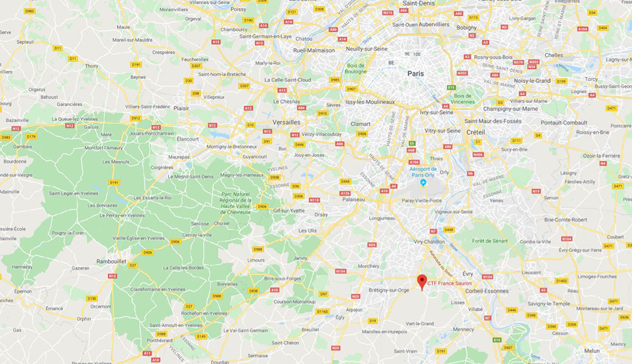
Task: Click the Parc Naturel Haute Vallée de Chevreuse label
Action: (x=236, y=203)
